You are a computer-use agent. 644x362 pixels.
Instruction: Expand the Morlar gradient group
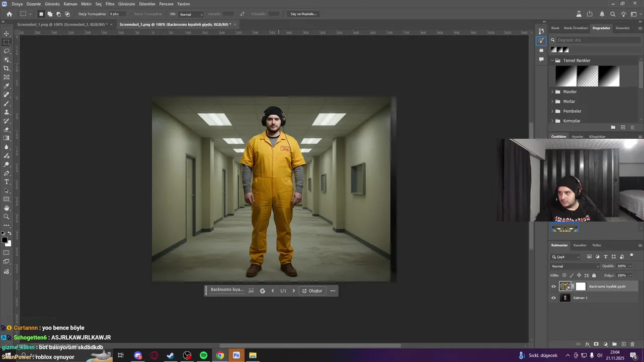tap(552, 102)
